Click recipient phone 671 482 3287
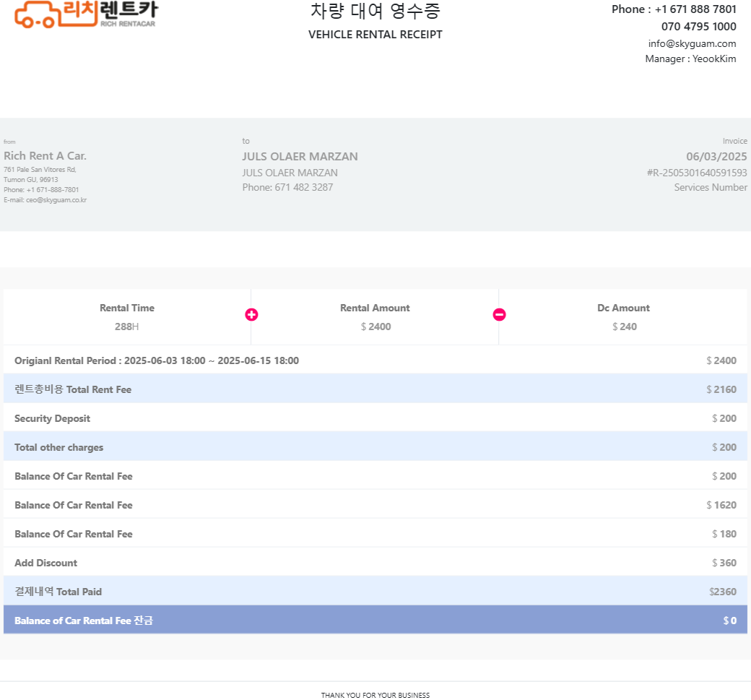 pos(304,187)
